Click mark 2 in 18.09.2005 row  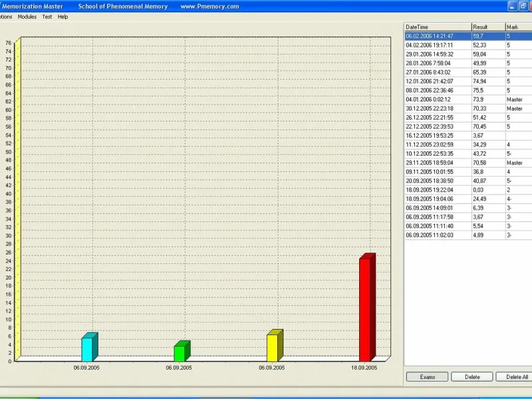coord(509,190)
